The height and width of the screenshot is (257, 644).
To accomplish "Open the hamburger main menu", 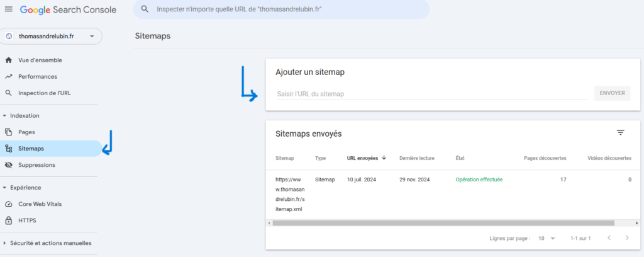I will click(8, 9).
